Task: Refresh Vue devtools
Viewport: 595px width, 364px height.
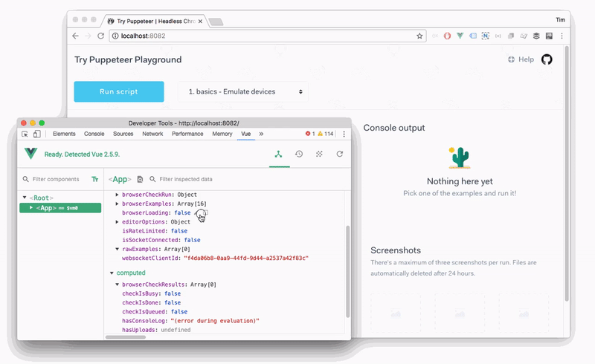Action: (340, 154)
